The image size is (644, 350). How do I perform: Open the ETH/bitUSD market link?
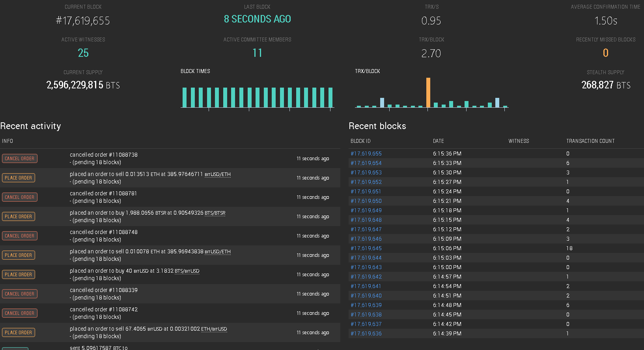click(x=214, y=329)
